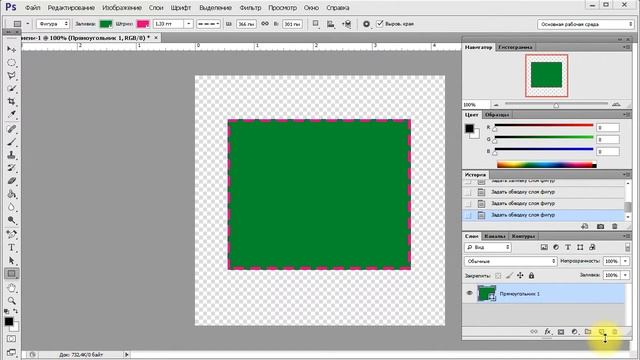Switch to the Каналы tab

[x=495, y=236]
